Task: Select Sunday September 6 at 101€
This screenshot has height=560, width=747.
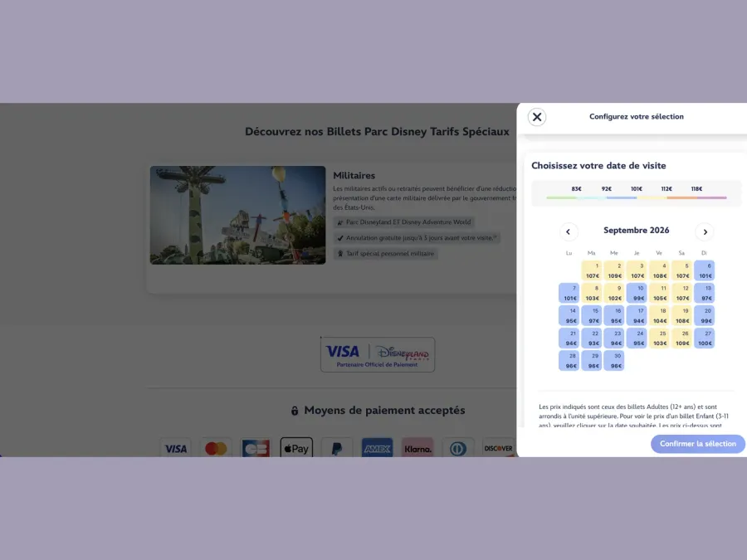Action: [704, 270]
